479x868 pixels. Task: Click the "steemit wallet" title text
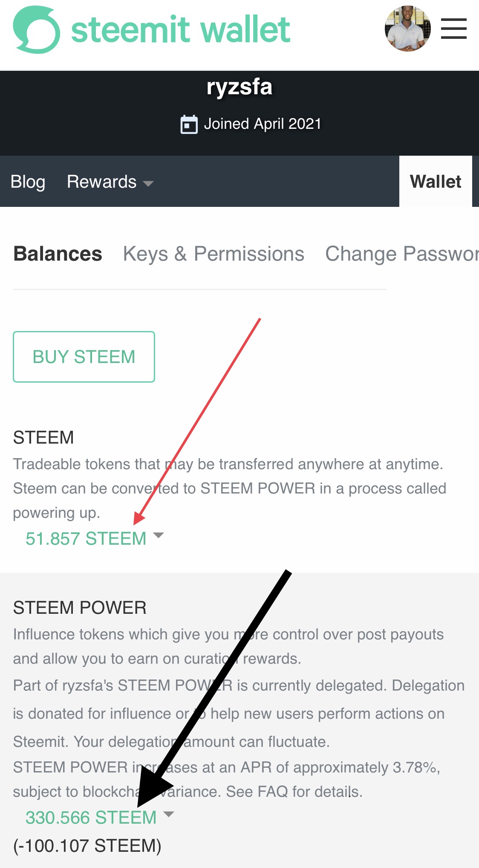[181, 29]
